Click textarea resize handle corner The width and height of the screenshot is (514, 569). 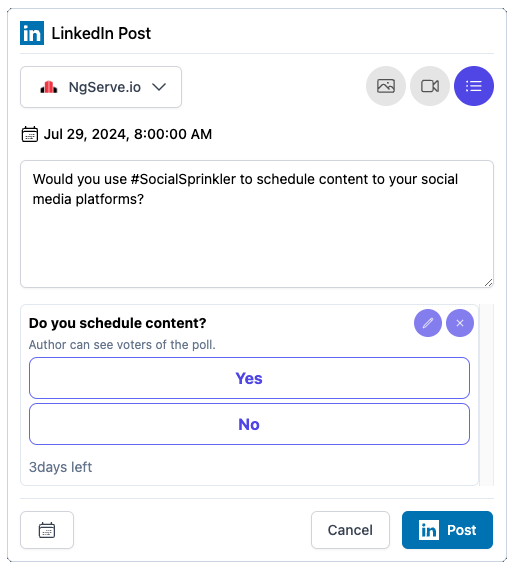489,283
